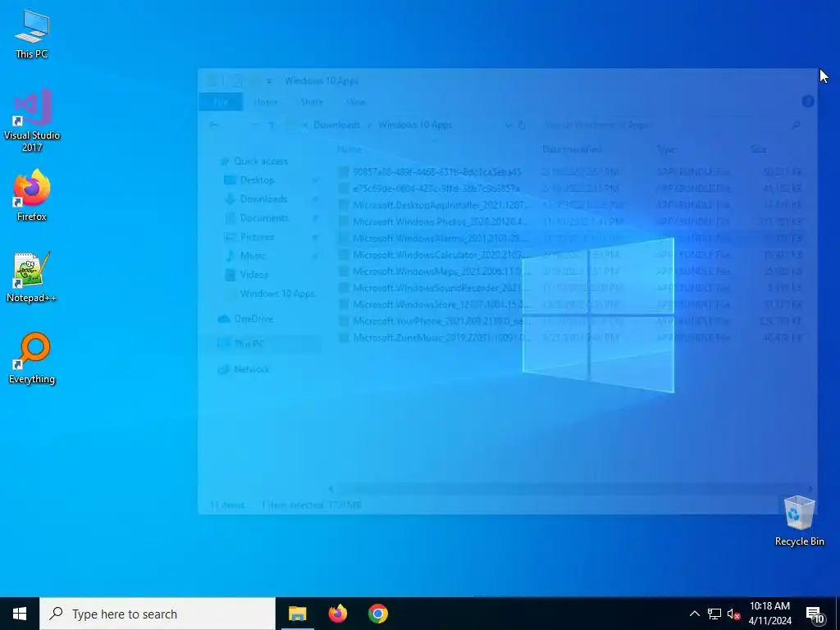The height and width of the screenshot is (630, 840).
Task: Open the notification Action Center
Action: pyautogui.click(x=815, y=614)
